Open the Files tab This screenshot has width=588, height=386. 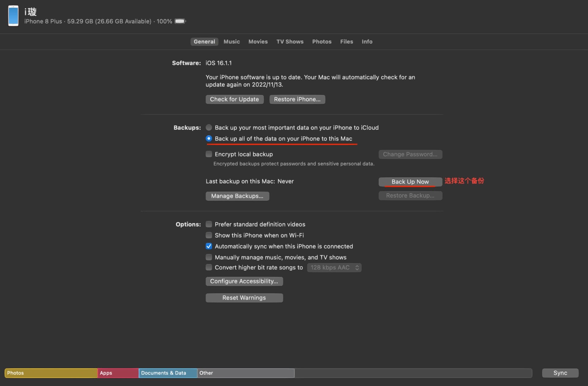click(x=346, y=42)
